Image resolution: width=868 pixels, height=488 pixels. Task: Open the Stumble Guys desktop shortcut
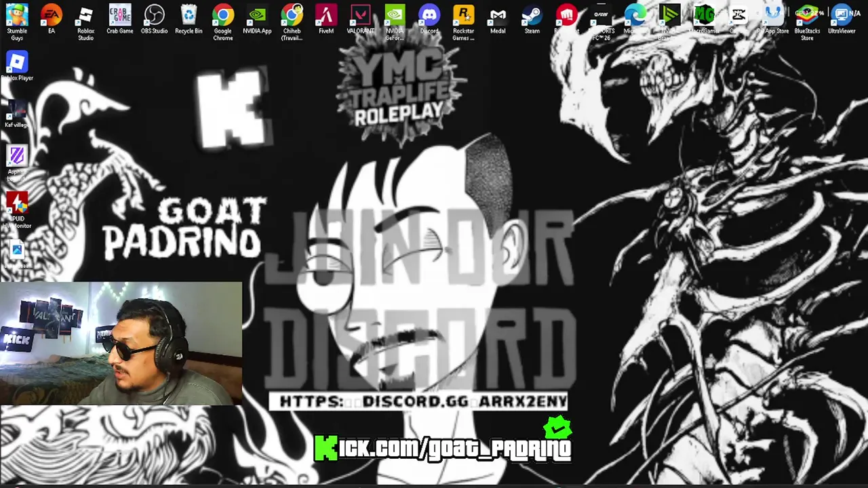click(x=17, y=22)
